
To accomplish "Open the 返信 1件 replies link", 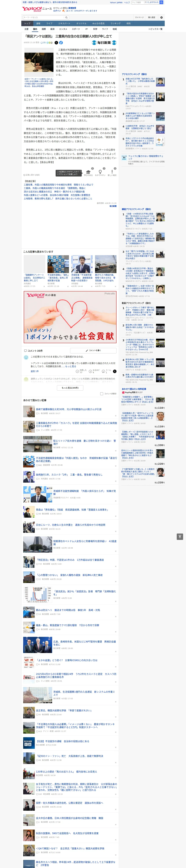I will tap(35, 371).
